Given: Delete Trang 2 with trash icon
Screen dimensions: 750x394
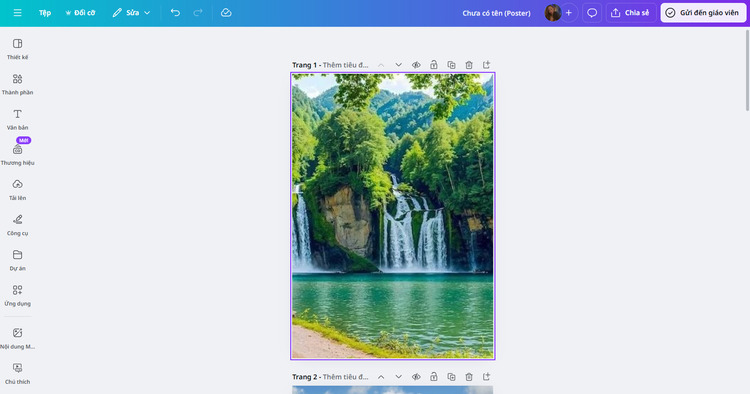Looking at the screenshot, I should click(469, 377).
